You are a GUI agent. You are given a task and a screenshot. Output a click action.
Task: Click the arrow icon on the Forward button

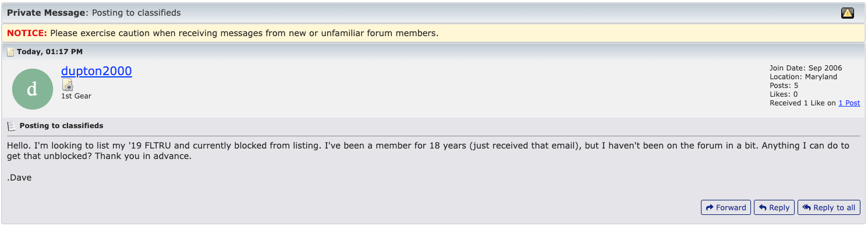(710, 207)
